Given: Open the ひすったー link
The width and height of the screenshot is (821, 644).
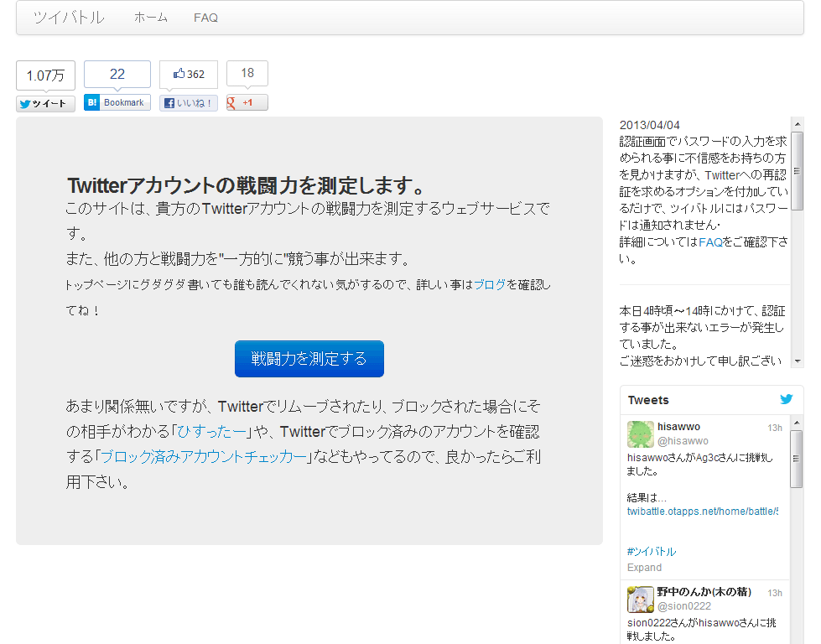Looking at the screenshot, I should 211,431.
